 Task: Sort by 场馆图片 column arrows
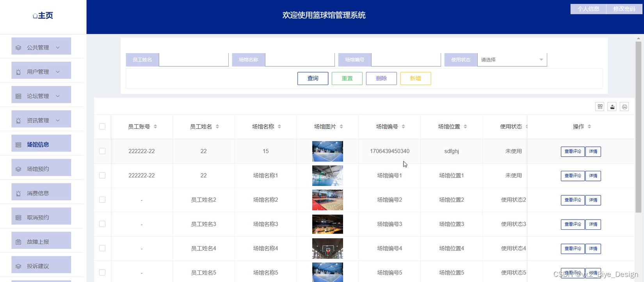pyautogui.click(x=341, y=126)
